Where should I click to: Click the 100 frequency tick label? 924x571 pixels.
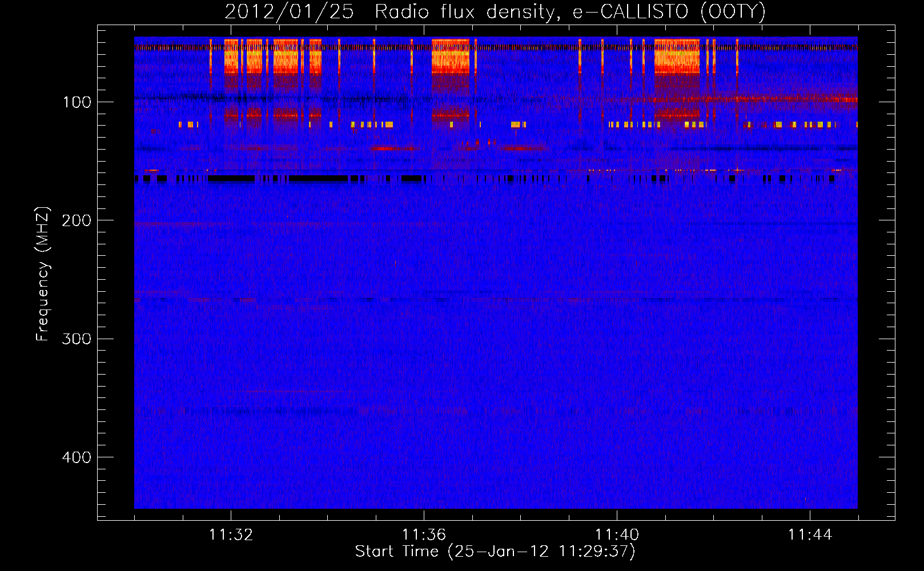point(77,102)
